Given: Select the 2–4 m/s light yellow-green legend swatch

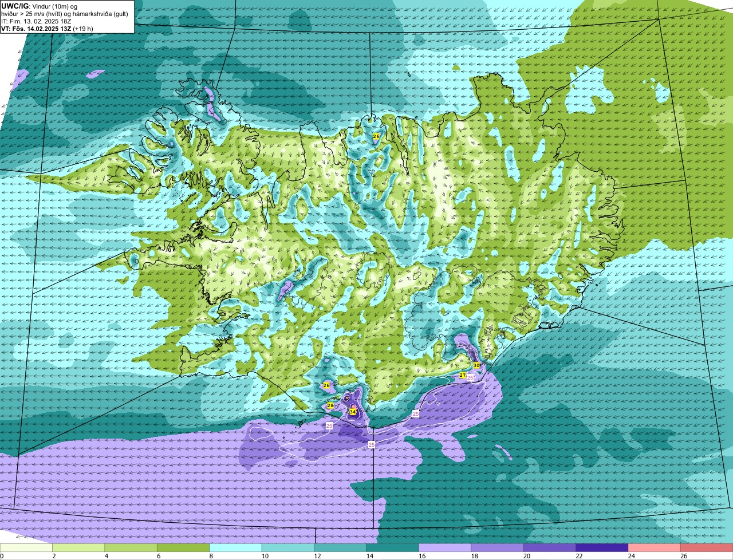Looking at the screenshot, I should tap(78, 547).
